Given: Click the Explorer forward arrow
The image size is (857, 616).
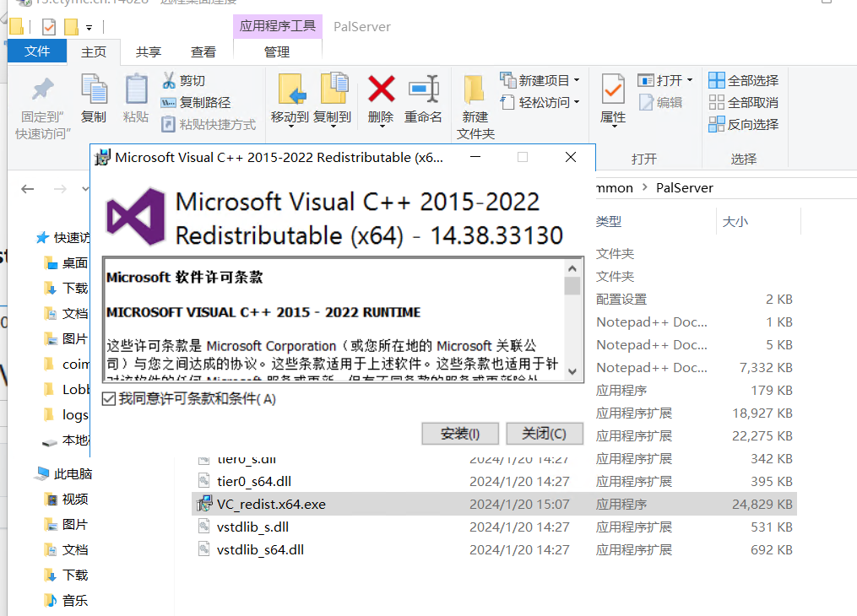Looking at the screenshot, I should pos(60,189).
